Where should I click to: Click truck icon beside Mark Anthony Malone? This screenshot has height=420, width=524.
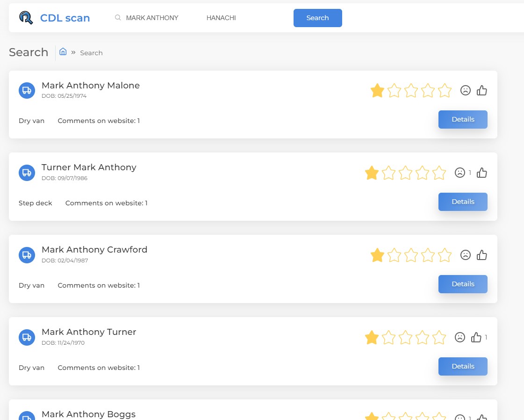click(x=27, y=90)
